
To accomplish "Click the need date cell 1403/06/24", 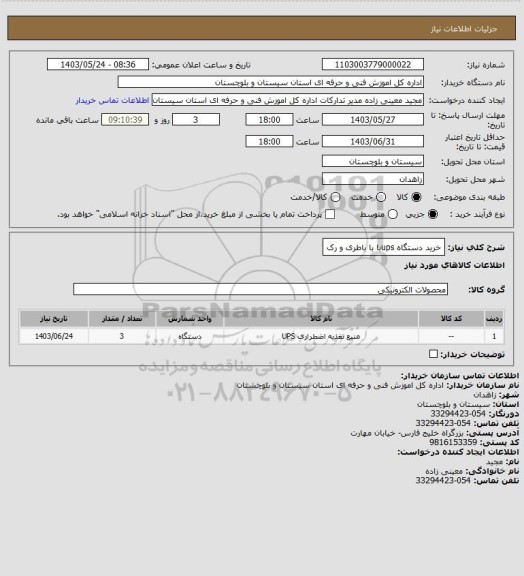I will point(54,336).
